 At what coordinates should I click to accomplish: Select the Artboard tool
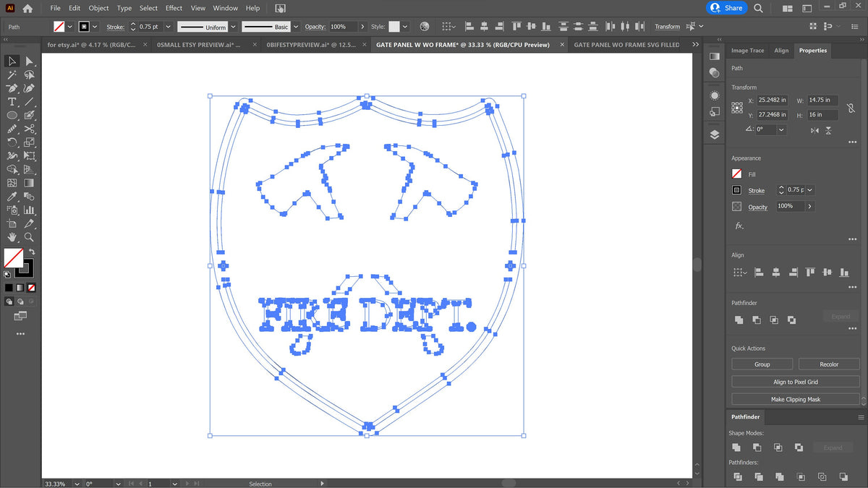(12, 224)
